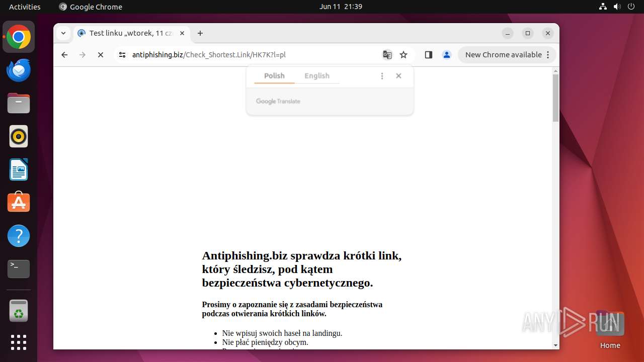
Task: Minimize the Chrome window
Action: point(508,33)
